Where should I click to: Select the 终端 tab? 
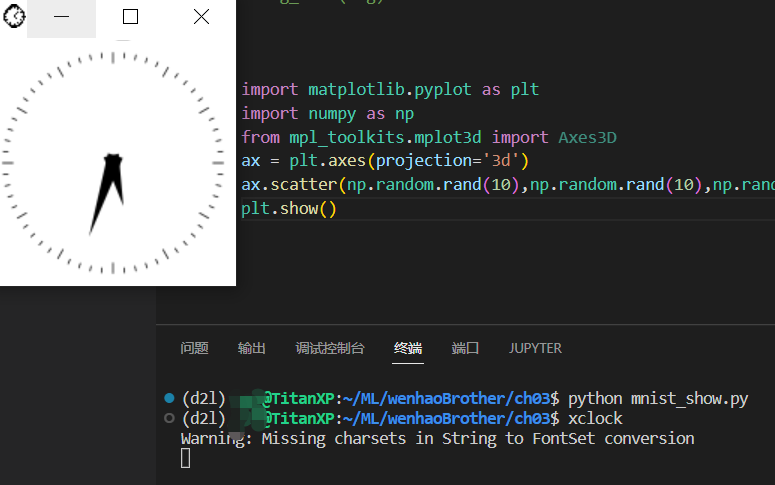click(408, 348)
